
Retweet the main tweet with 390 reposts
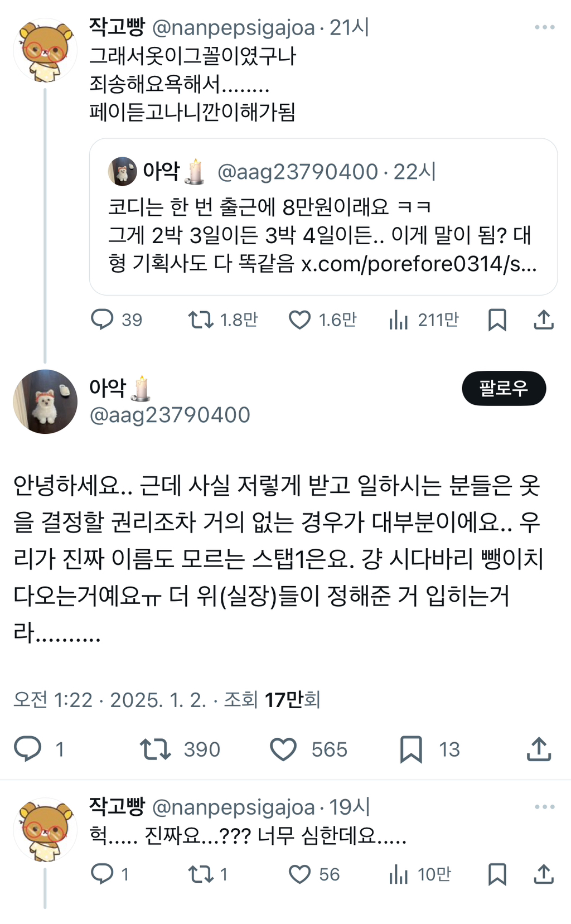click(155, 749)
